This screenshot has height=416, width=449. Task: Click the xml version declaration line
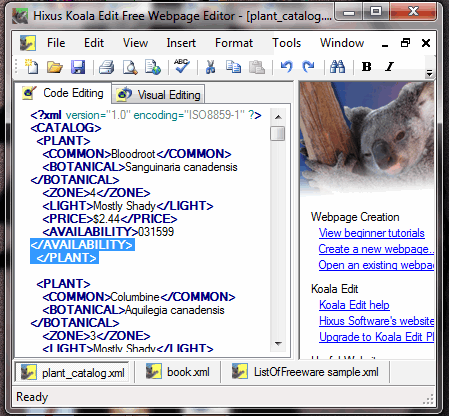click(146, 115)
